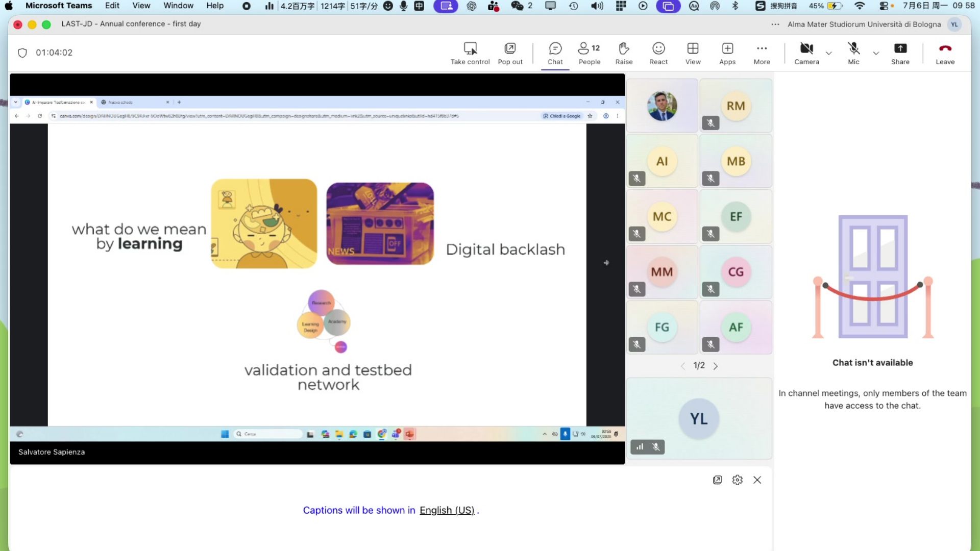Raise your hand
980x551 pixels.
pyautogui.click(x=624, y=54)
